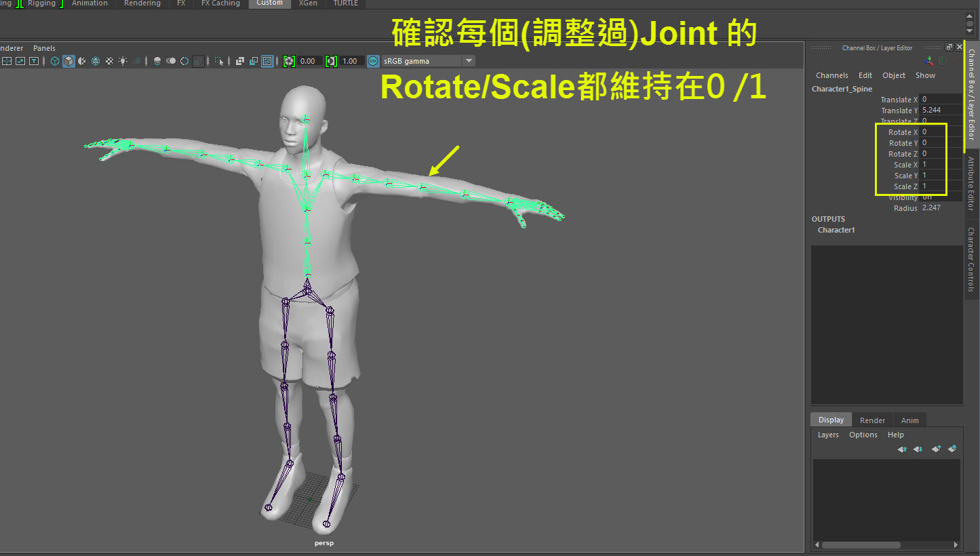Toggle multisample anti-aliasing icon
980x556 pixels.
[184, 61]
